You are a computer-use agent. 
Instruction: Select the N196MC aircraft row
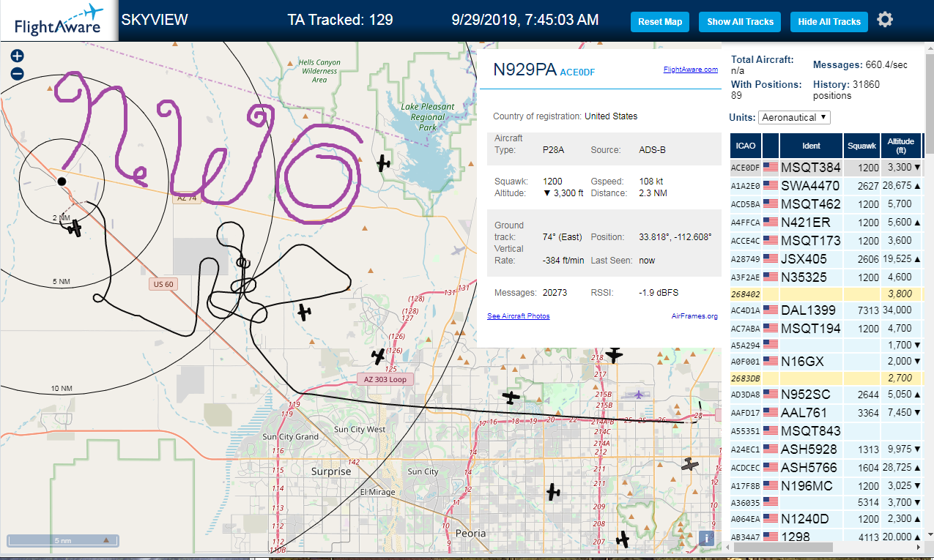click(826, 486)
